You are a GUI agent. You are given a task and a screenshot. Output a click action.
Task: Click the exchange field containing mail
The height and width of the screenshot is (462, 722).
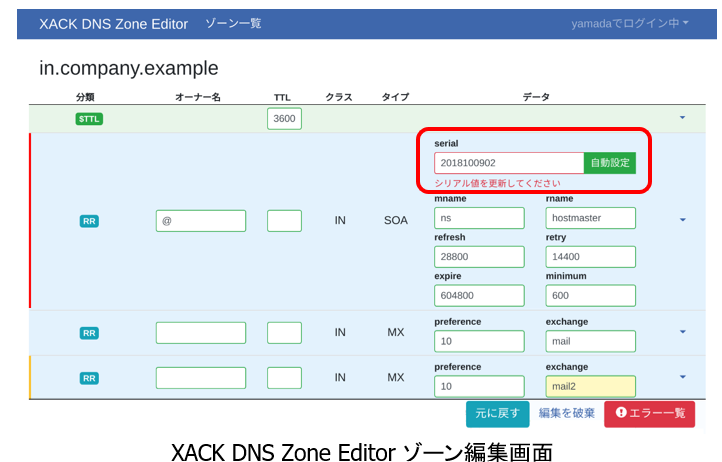click(x=590, y=341)
